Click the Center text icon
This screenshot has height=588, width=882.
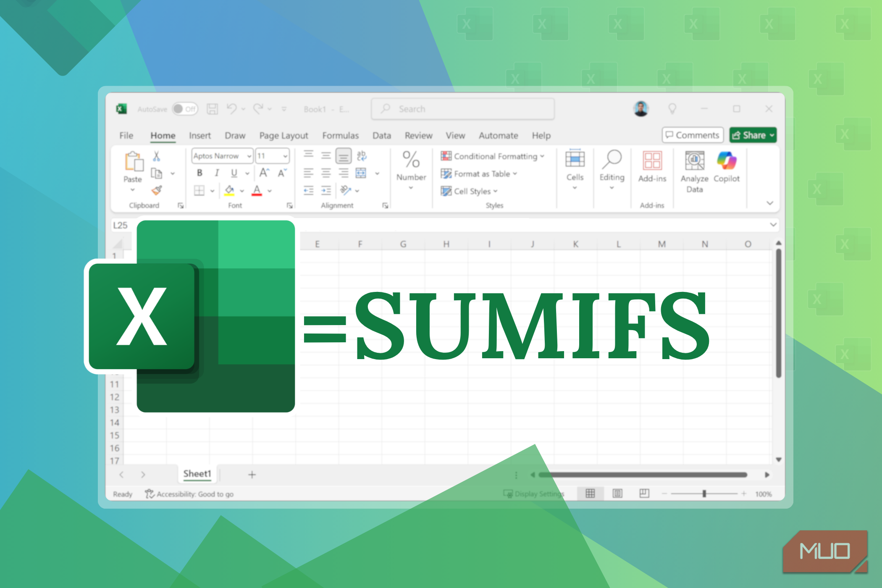(x=326, y=173)
